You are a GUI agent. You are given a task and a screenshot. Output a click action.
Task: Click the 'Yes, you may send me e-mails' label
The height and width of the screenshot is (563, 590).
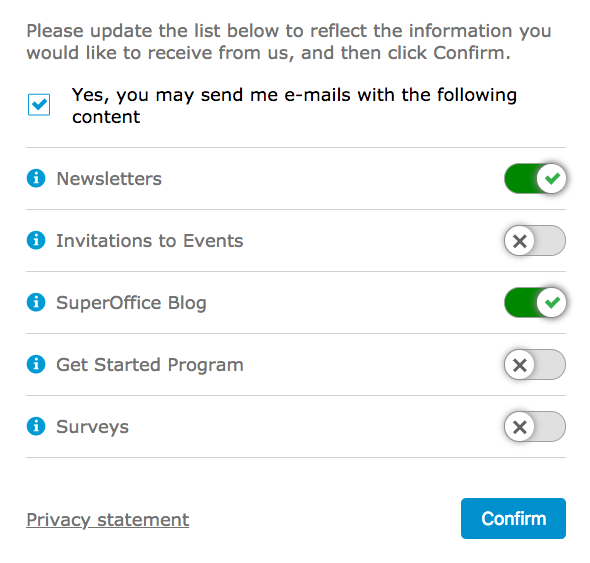pyautogui.click(x=294, y=106)
